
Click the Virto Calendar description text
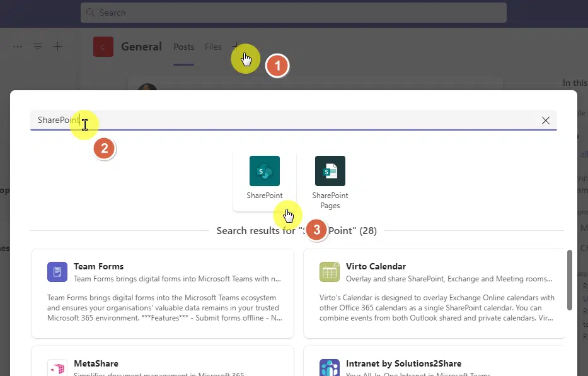pyautogui.click(x=437, y=308)
